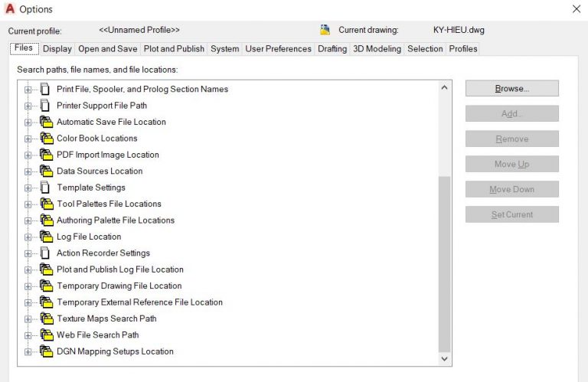Click the folder icon beside Automatic Save File Location
Screen dimensions: 588x382
[x=46, y=122]
